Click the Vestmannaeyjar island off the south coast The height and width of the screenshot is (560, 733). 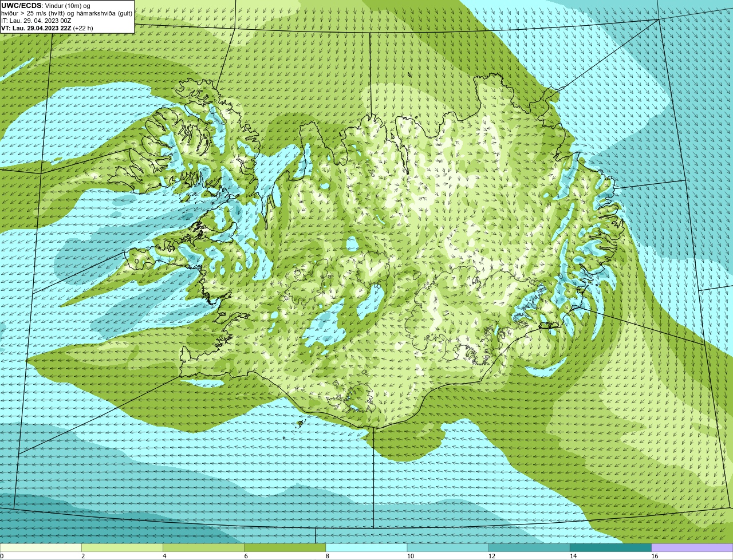(x=299, y=424)
